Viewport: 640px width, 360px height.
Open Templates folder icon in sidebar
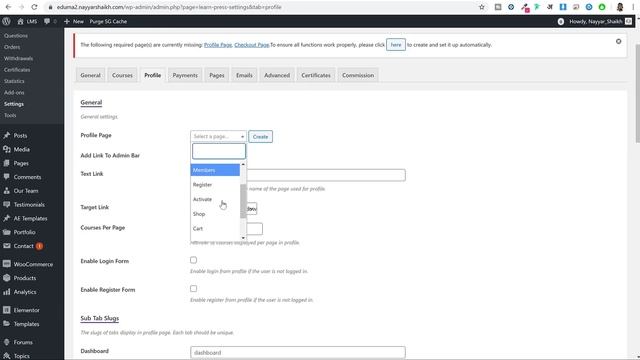(x=7, y=324)
